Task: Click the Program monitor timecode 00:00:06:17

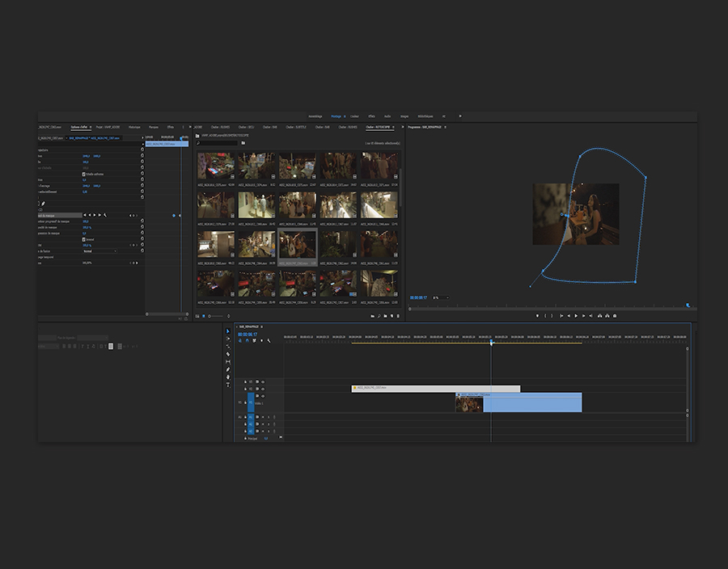Action: (x=417, y=297)
